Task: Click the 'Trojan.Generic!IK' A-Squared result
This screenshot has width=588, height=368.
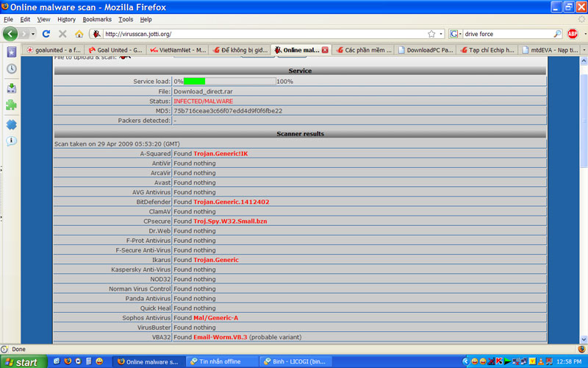Action: click(x=220, y=154)
